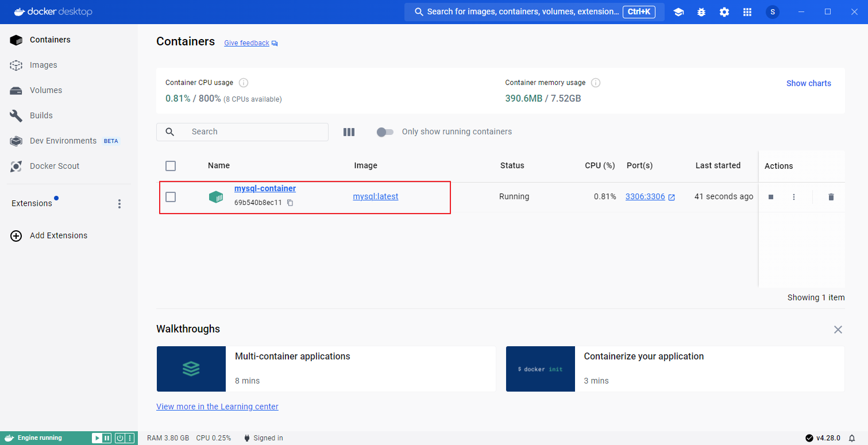868x445 pixels.
Task: Open the user account avatar S
Action: pyautogui.click(x=773, y=12)
